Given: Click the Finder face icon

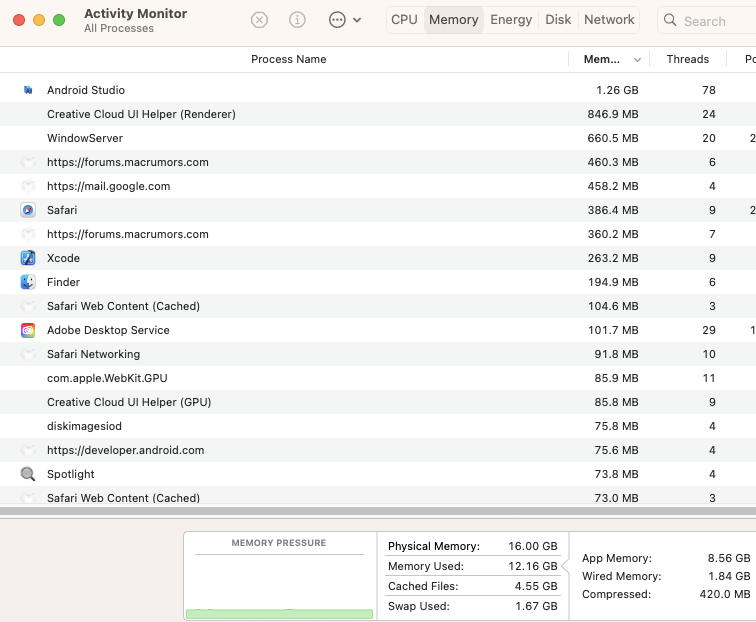Looking at the screenshot, I should point(28,282).
